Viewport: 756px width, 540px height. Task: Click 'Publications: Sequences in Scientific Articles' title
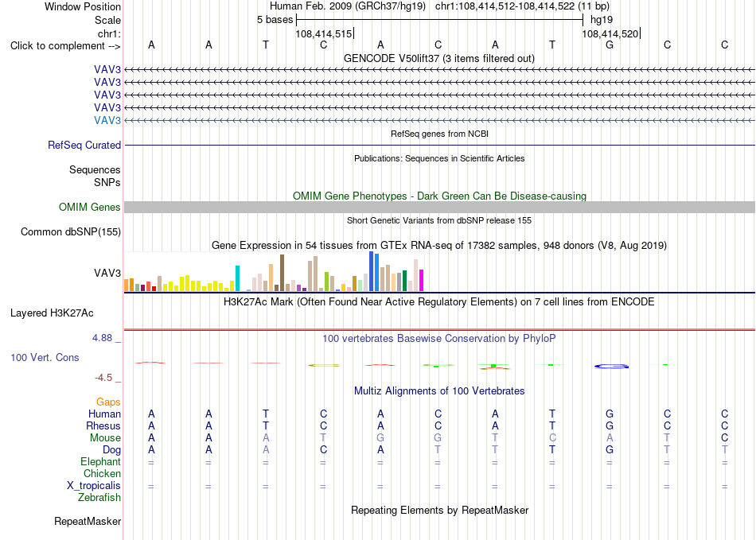pyautogui.click(x=439, y=158)
